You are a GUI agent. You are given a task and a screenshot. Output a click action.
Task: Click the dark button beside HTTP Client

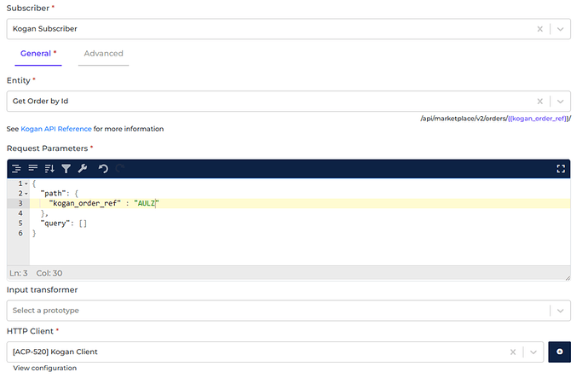[560, 352]
